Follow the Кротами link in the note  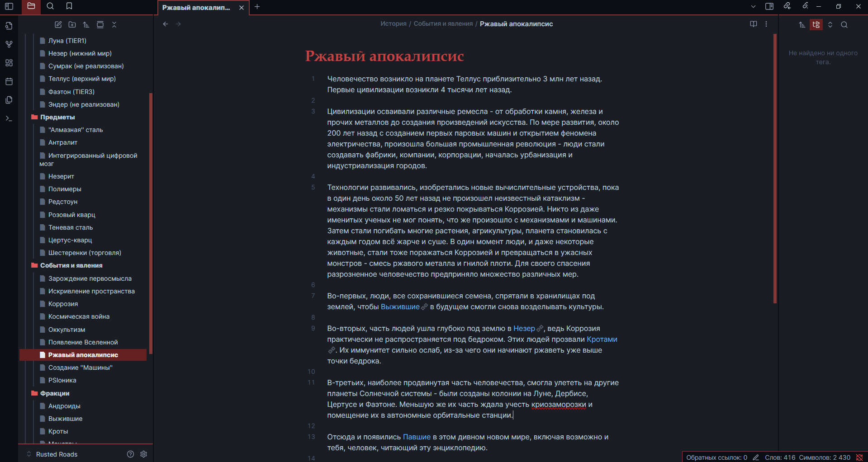coord(602,339)
